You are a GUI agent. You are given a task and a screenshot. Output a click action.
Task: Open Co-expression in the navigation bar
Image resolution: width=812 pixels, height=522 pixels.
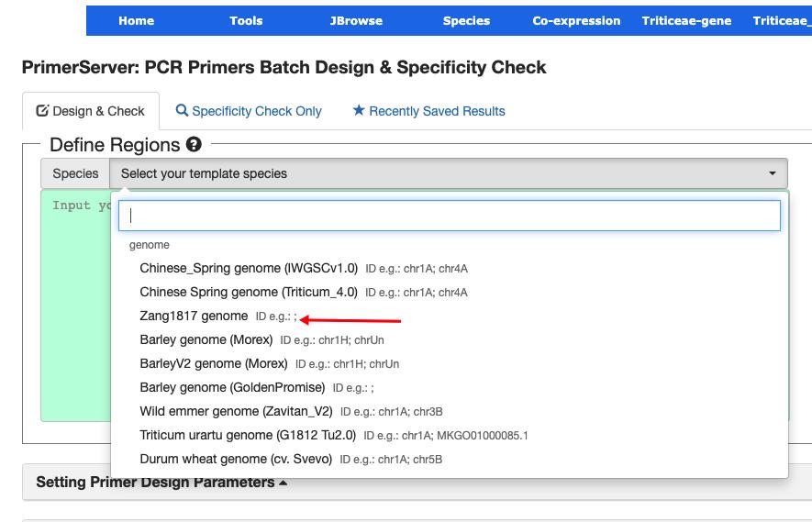576,20
